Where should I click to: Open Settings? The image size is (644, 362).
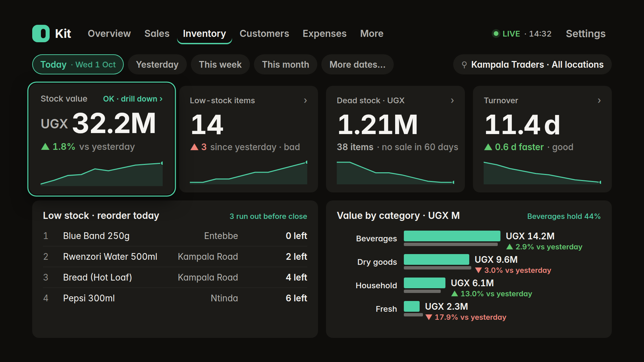coord(586,34)
